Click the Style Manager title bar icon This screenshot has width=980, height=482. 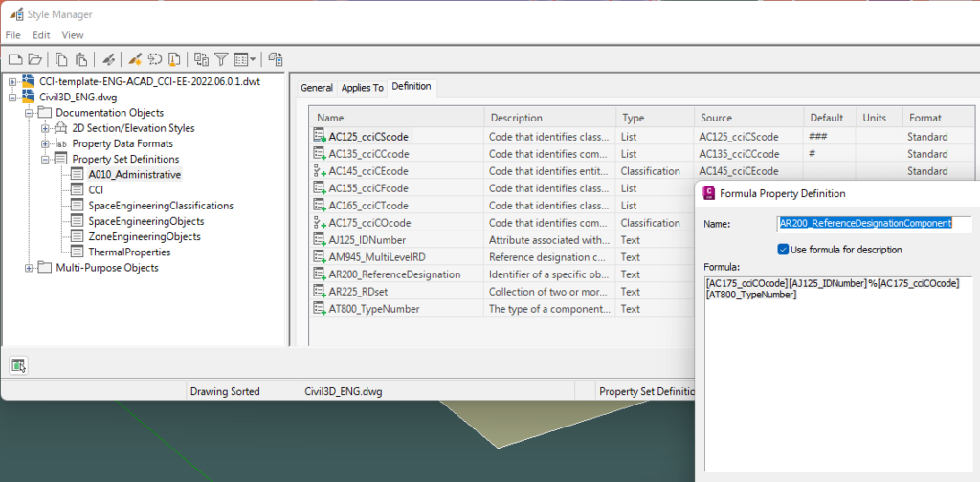coord(17,13)
